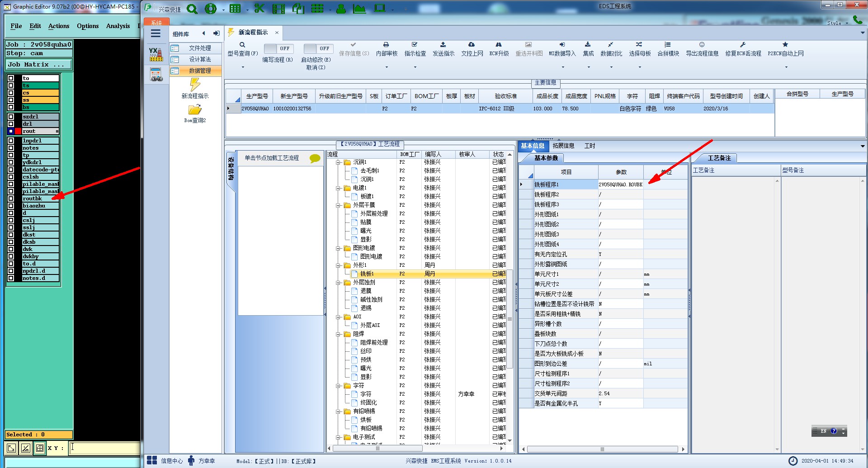Image resolution: width=868 pixels, height=468 pixels.
Task: Click the Job Matrix button
Action: point(39,65)
